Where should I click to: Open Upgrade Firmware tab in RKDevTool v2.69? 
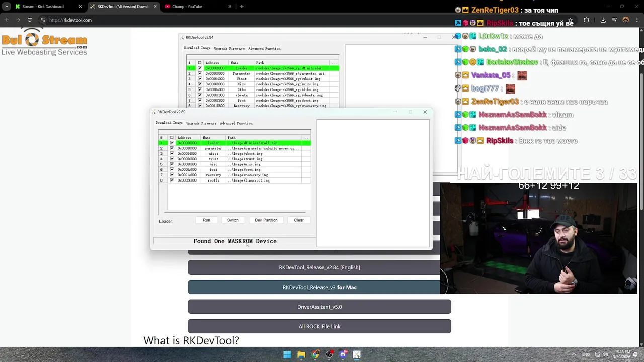coord(201,123)
